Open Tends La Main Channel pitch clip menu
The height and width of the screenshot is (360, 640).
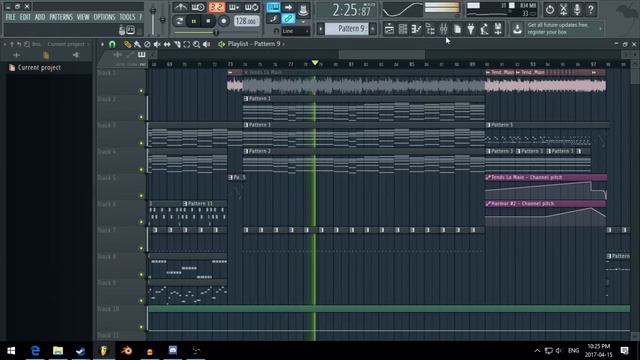click(x=488, y=178)
